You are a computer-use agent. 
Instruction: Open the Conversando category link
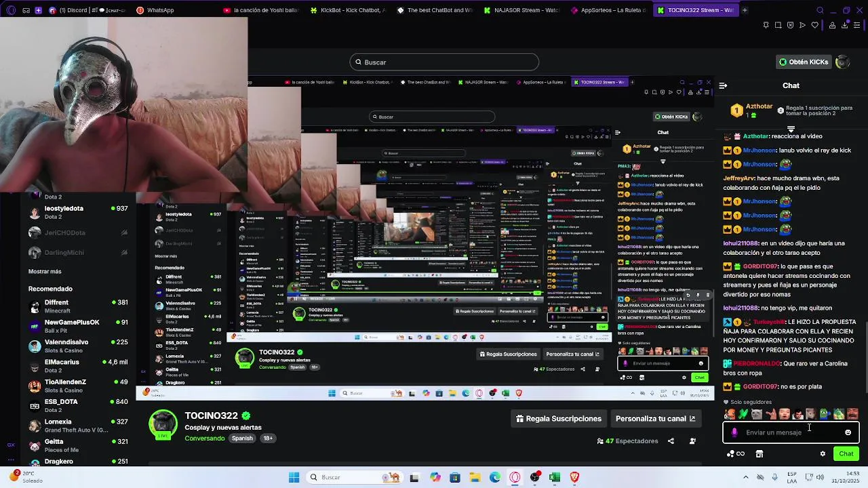[x=205, y=439]
